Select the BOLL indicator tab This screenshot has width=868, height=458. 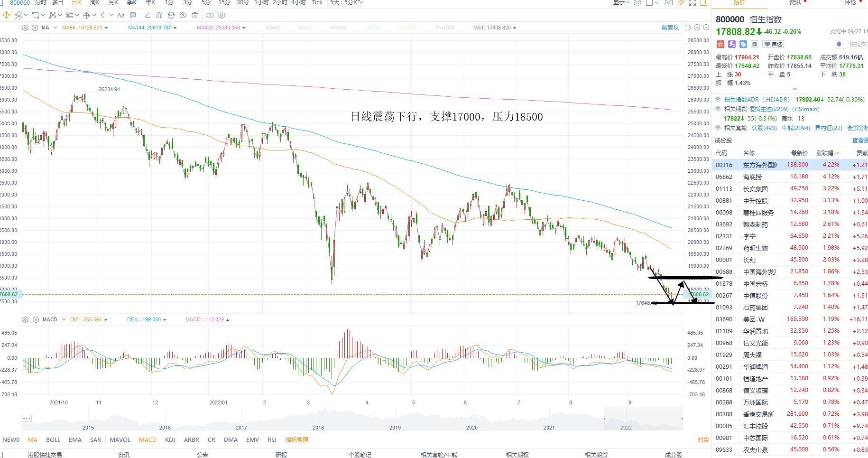click(53, 440)
